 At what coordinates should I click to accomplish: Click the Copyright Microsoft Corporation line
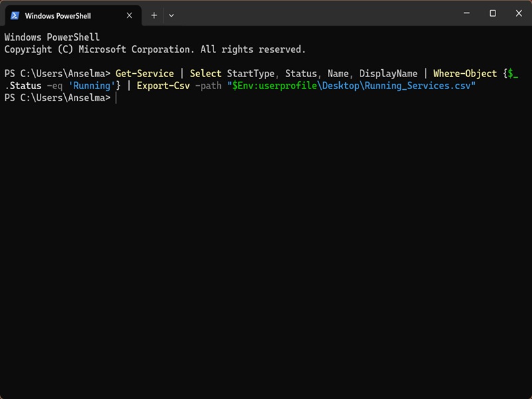(155, 49)
